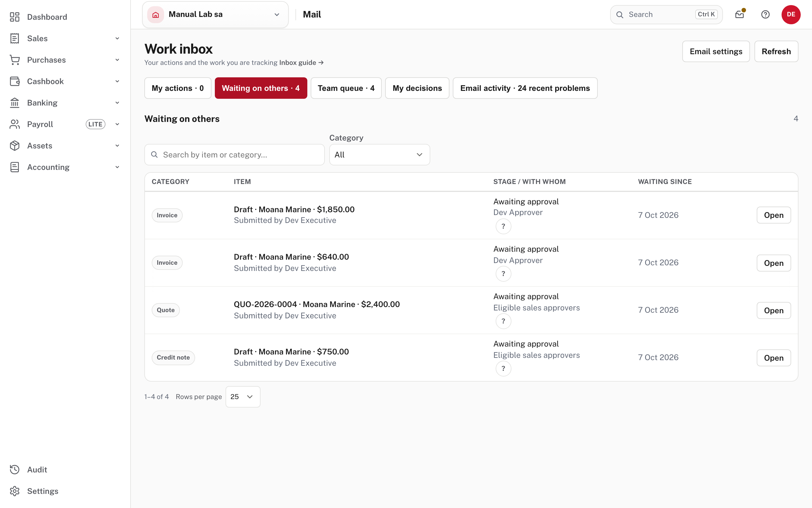Screen dimensions: 812x508
Task: Open the Settings gear icon
Action: click(x=14, y=491)
